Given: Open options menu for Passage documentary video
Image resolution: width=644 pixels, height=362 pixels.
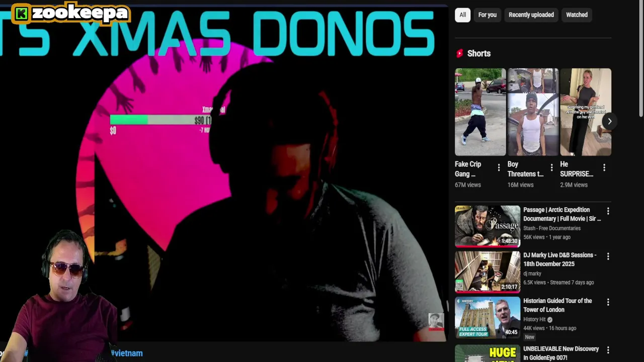Looking at the screenshot, I should pyautogui.click(x=608, y=211).
